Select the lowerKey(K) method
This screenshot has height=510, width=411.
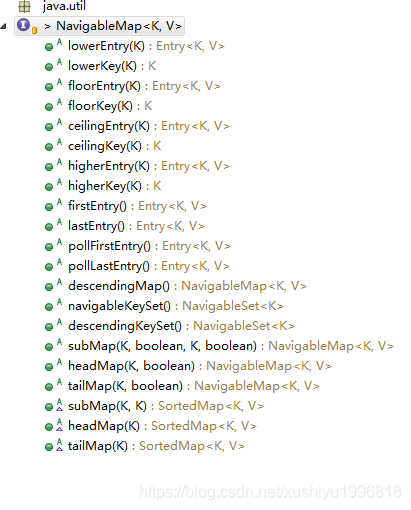(x=112, y=66)
